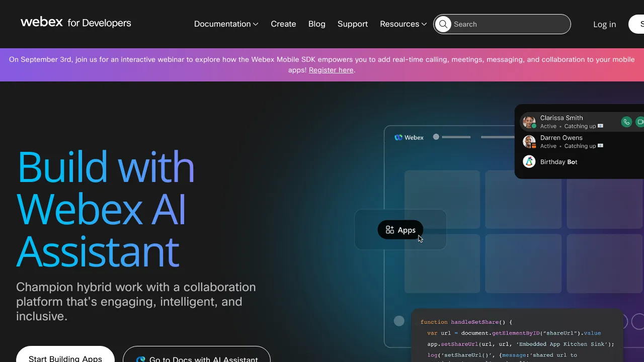This screenshot has width=644, height=362.
Task: Click Start Building Apps button
Action: pyautogui.click(x=65, y=354)
